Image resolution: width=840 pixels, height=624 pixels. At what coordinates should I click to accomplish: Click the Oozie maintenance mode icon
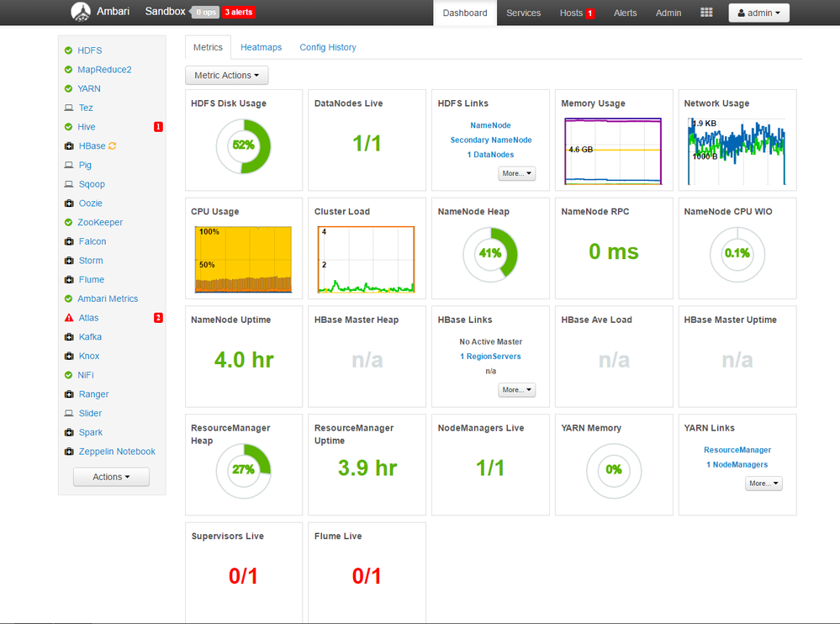tap(69, 203)
